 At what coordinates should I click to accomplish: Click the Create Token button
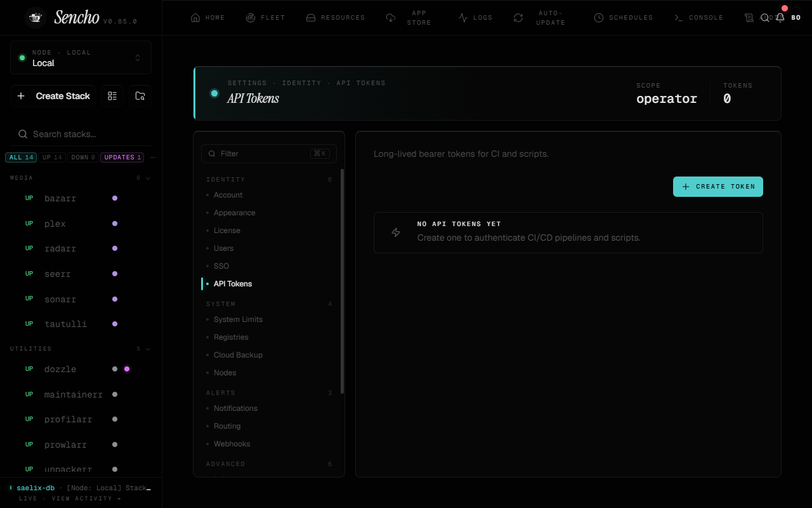click(718, 187)
